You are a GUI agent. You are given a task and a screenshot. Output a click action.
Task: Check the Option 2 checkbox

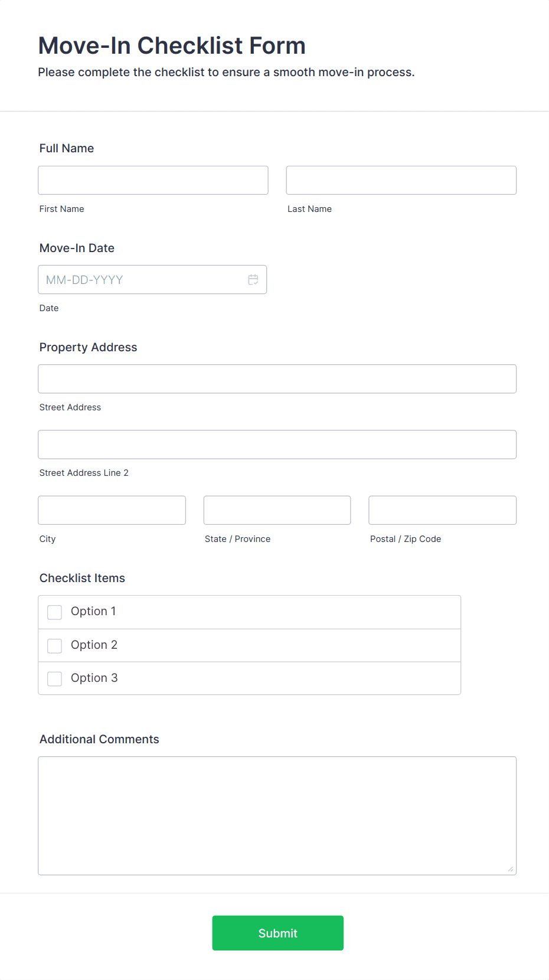point(54,645)
